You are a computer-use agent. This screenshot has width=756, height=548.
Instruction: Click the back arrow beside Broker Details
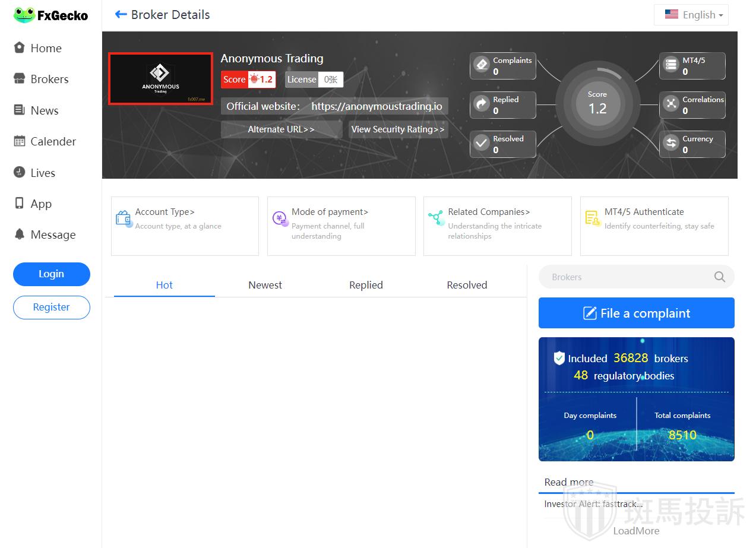coord(121,15)
